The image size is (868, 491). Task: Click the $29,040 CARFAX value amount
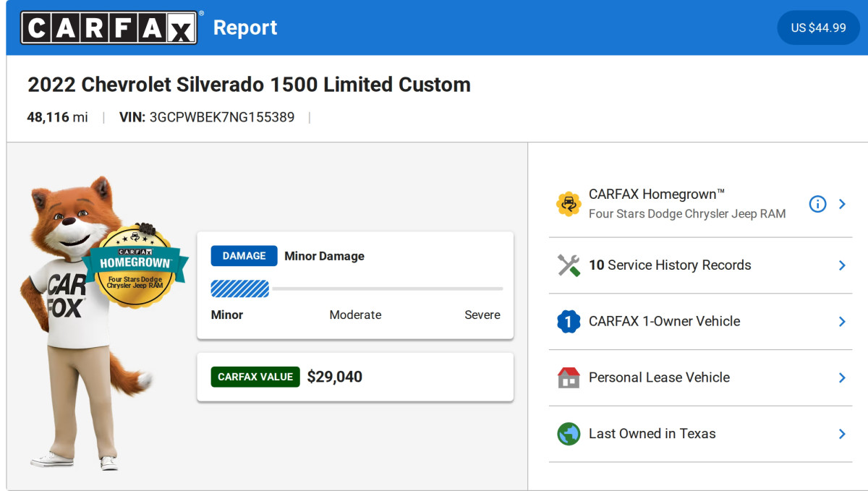pyautogui.click(x=334, y=377)
